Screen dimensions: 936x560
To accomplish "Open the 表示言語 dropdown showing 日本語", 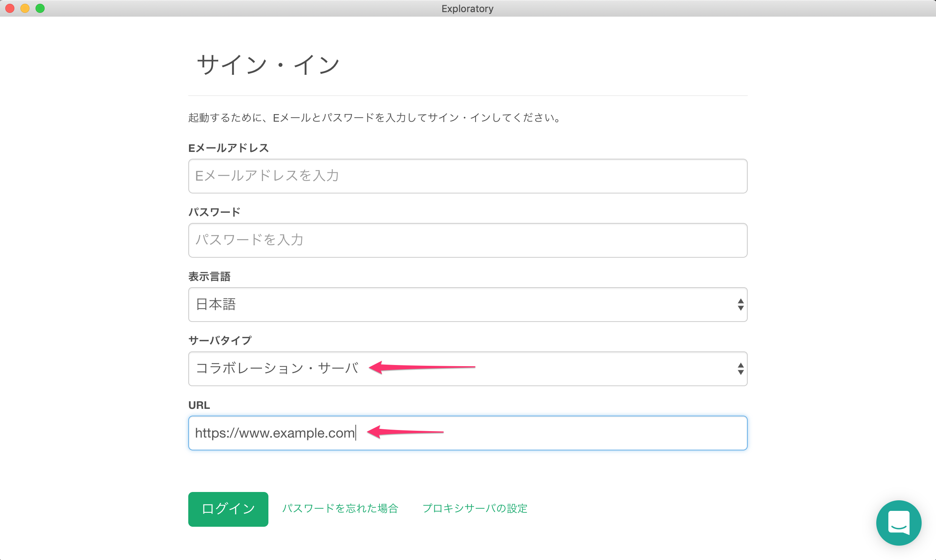I will (468, 305).
